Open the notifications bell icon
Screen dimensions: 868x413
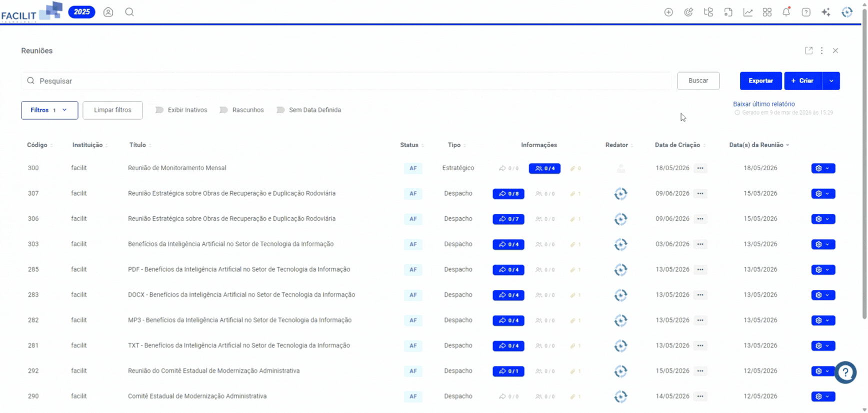pyautogui.click(x=786, y=12)
